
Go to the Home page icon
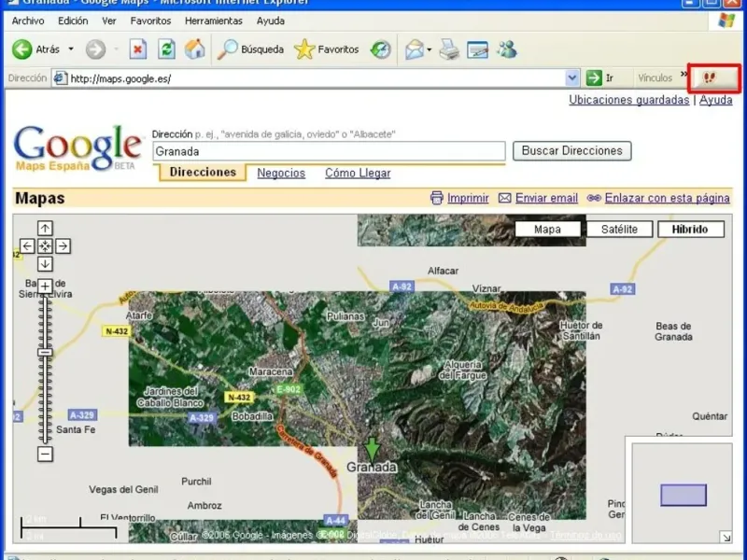point(195,49)
